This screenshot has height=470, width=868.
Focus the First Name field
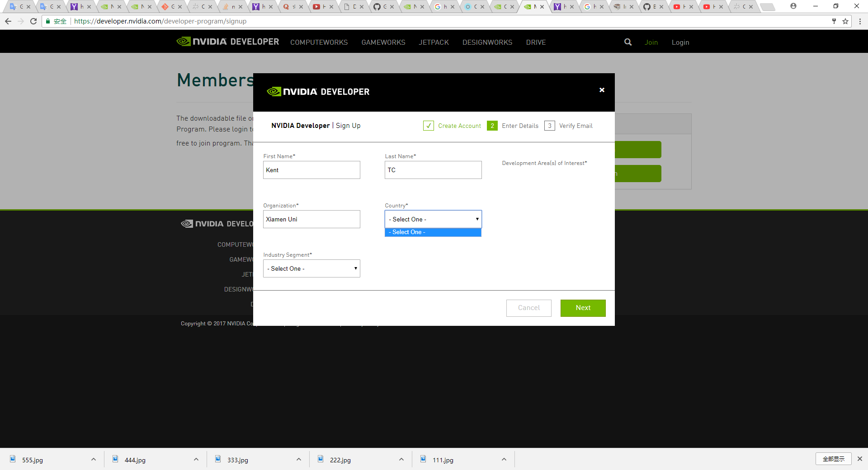311,170
